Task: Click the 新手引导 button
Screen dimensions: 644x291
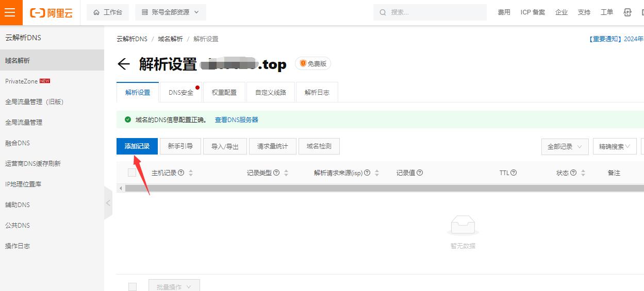Action: coord(180,146)
